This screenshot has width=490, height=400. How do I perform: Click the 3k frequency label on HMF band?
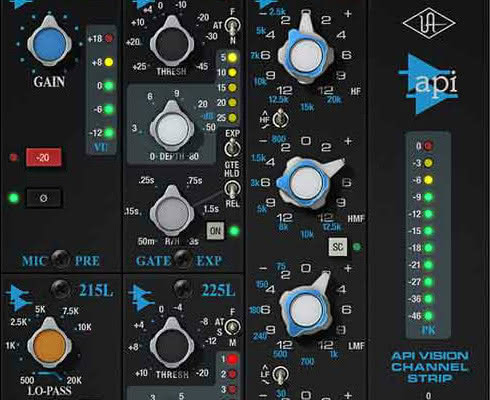[x=255, y=182]
